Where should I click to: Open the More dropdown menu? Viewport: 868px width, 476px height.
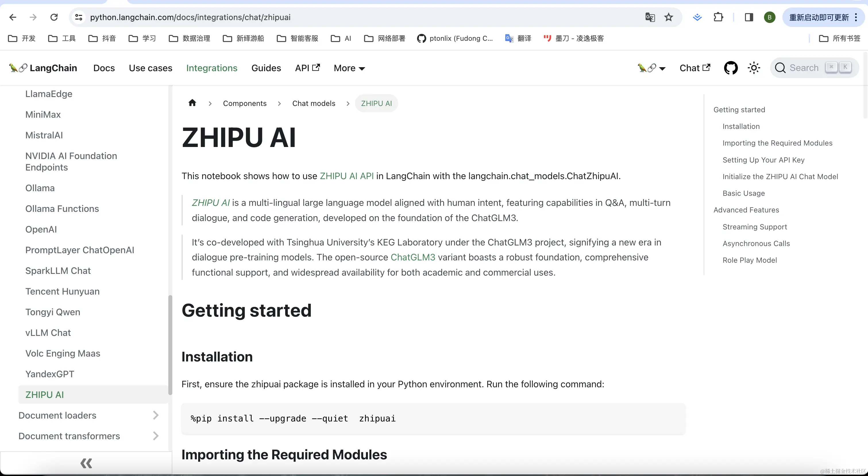(350, 68)
